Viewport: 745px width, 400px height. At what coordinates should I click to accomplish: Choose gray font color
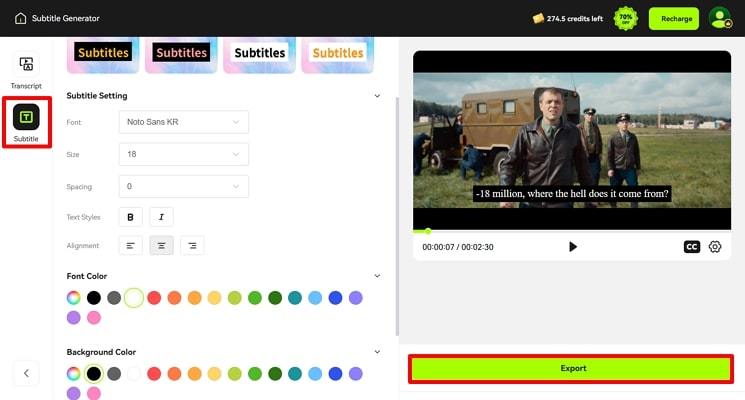coord(114,298)
